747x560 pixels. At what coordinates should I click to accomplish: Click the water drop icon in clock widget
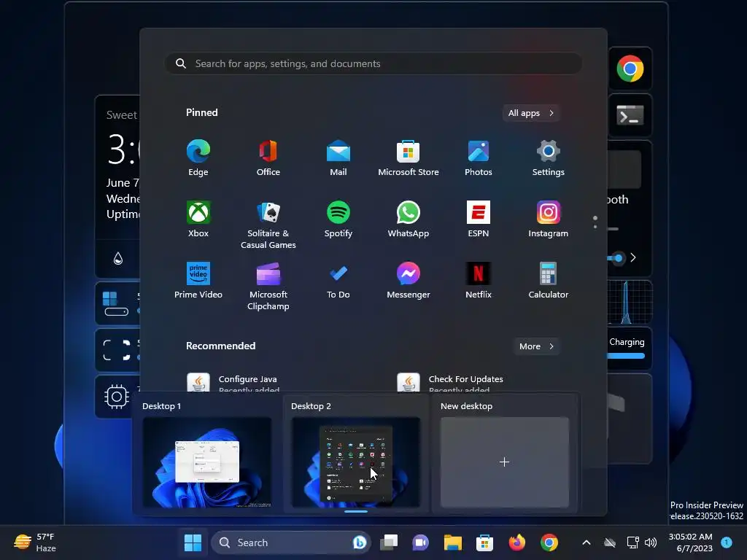(x=118, y=259)
